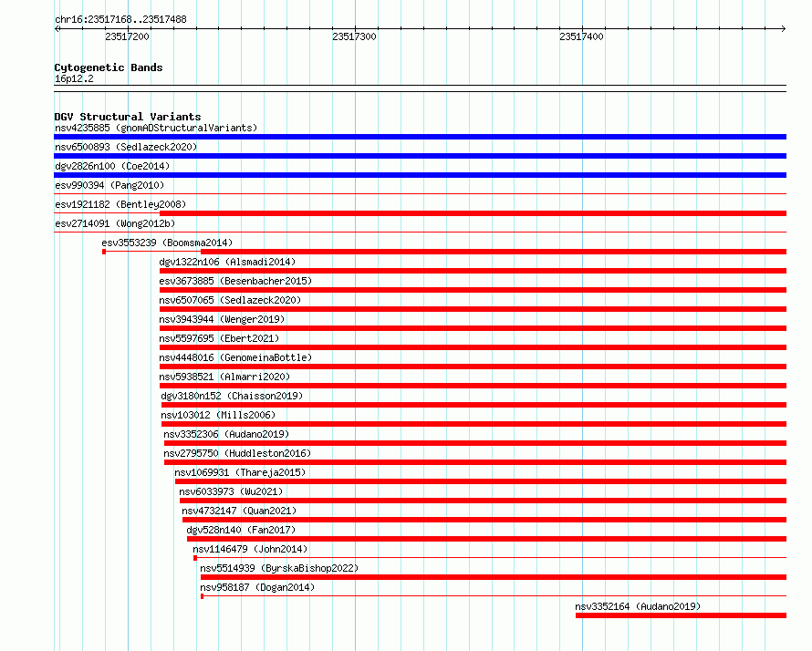Image resolution: width=812 pixels, height=651 pixels.
Task: Click the 16p12.2 band label
Action: coord(74,78)
